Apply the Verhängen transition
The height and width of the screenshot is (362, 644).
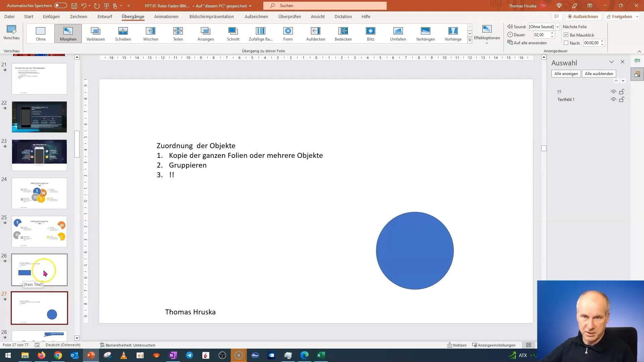(426, 34)
